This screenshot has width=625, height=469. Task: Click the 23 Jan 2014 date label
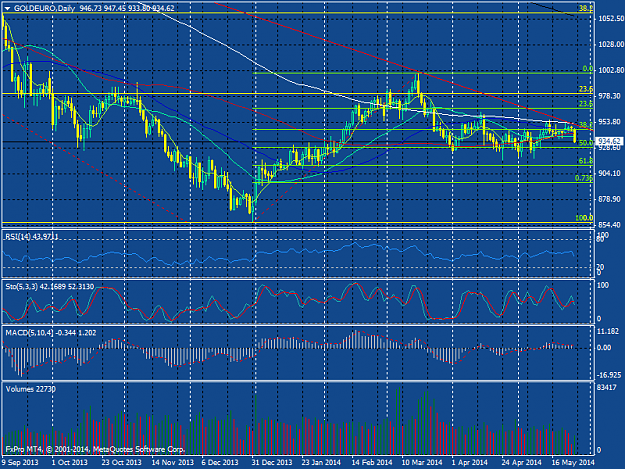coord(321,463)
